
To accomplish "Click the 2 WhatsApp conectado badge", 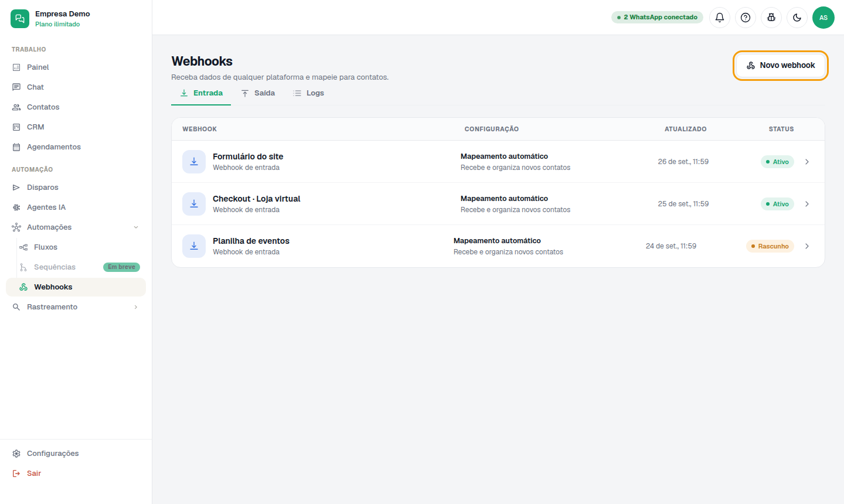I will tap(657, 18).
